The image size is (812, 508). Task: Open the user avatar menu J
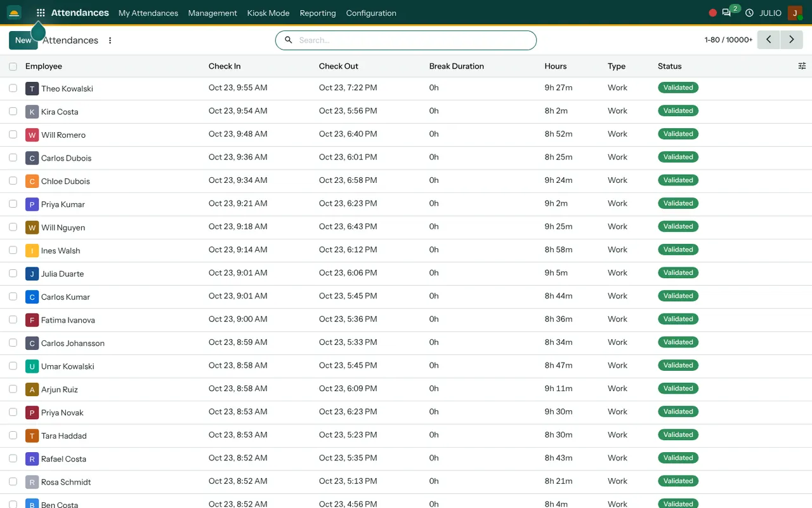click(795, 13)
